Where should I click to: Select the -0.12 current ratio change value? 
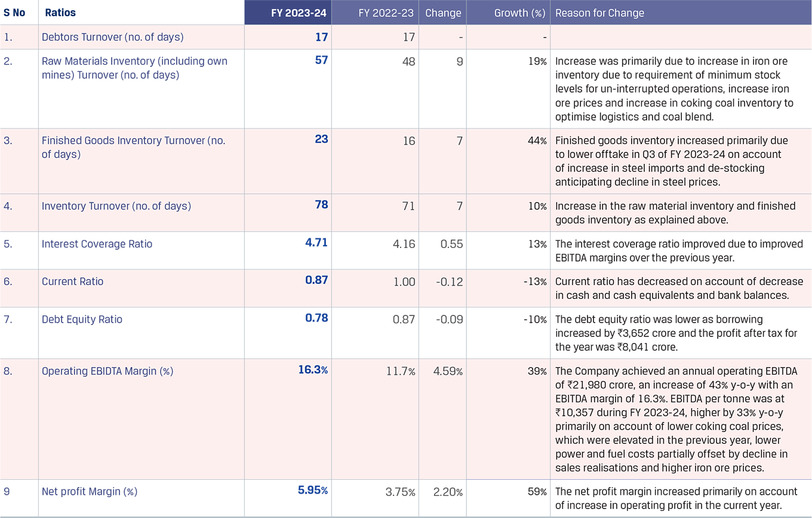pyautogui.click(x=448, y=282)
